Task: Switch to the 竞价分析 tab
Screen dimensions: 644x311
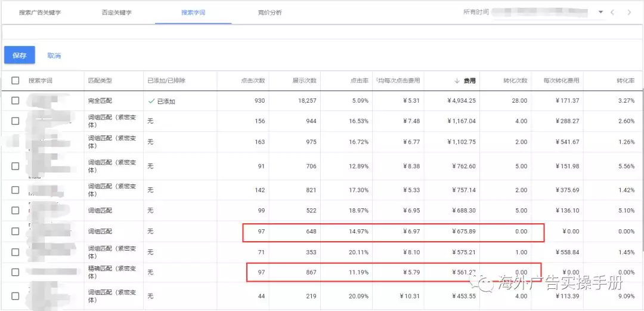Action: [x=270, y=13]
